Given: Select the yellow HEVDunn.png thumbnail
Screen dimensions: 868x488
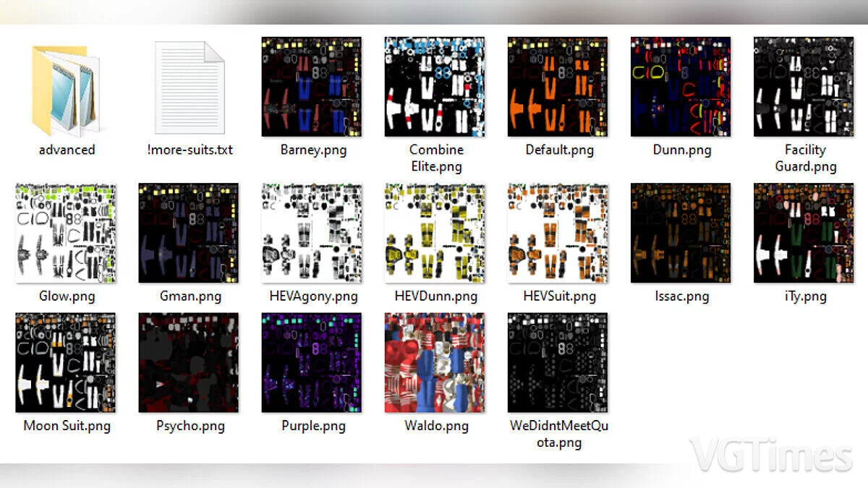Looking at the screenshot, I should 434,233.
